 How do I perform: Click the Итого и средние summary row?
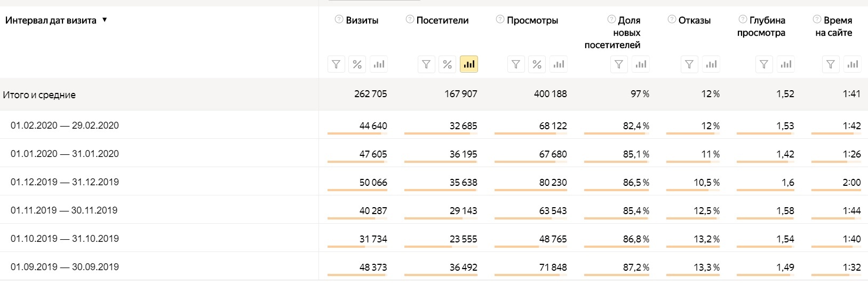click(39, 95)
